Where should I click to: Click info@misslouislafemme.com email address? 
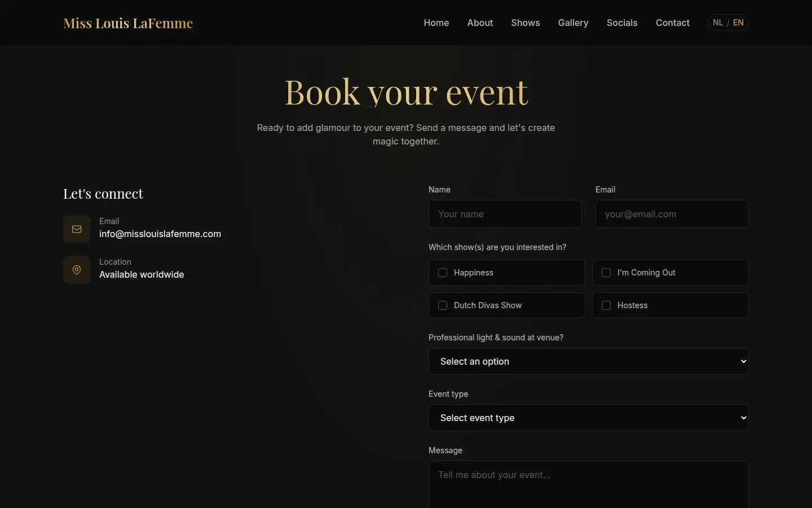(x=160, y=234)
